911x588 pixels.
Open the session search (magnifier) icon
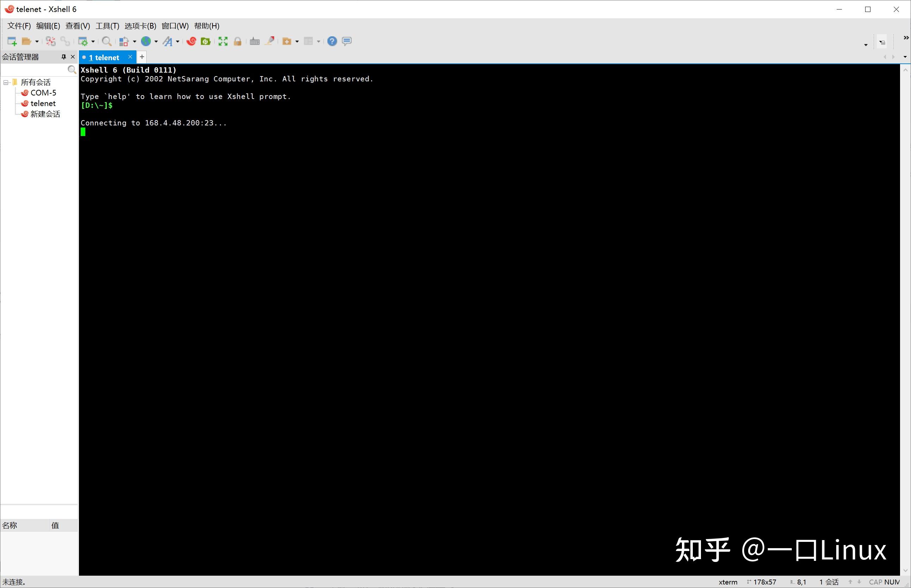(106, 41)
